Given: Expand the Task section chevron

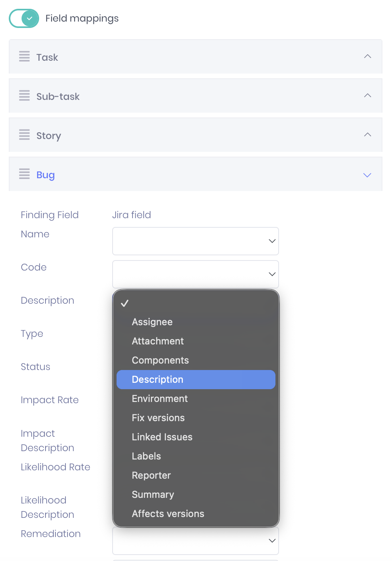Looking at the screenshot, I should pos(368,56).
